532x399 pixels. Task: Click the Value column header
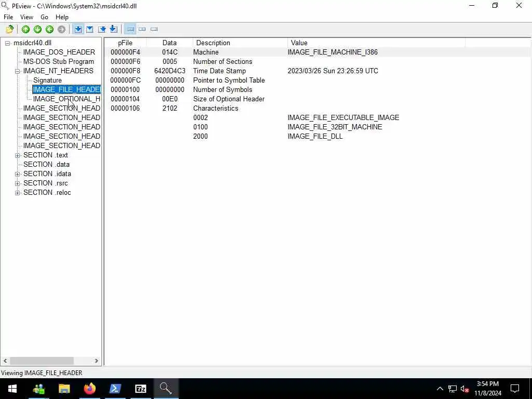click(x=376, y=43)
